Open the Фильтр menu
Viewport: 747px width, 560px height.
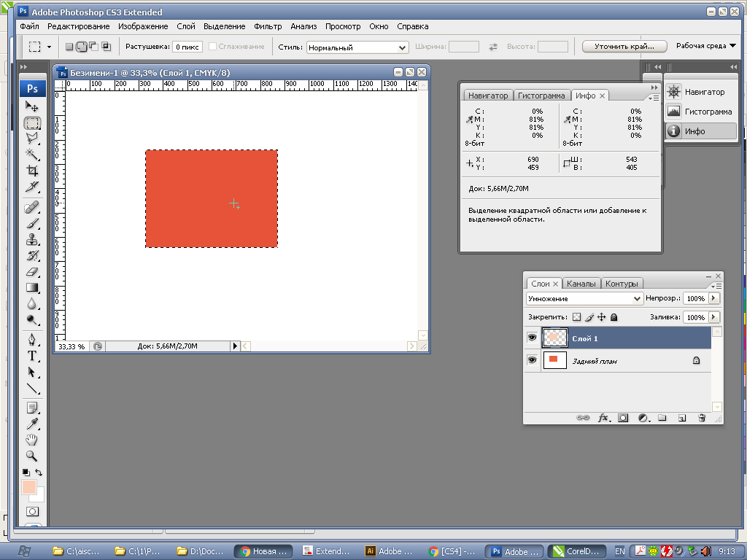click(268, 26)
